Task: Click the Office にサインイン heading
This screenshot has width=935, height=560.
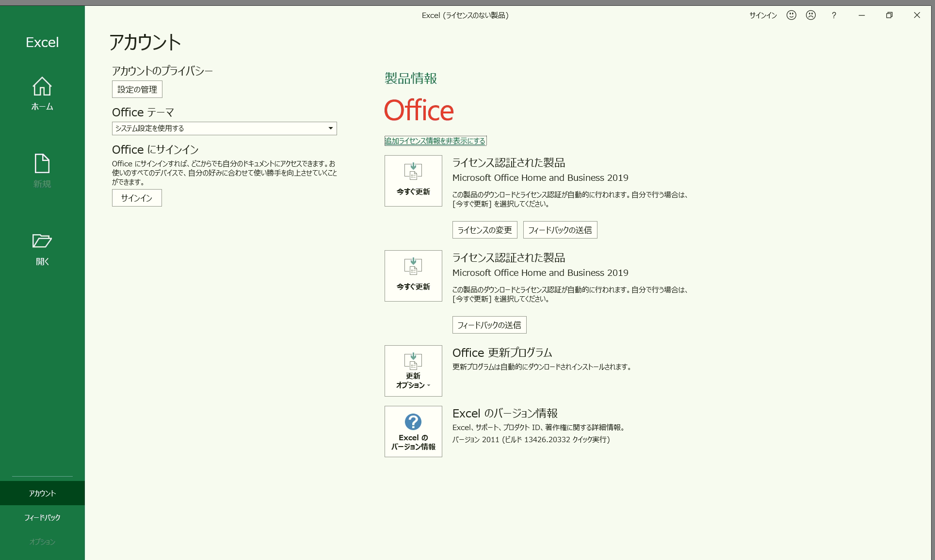Action: pos(155,149)
